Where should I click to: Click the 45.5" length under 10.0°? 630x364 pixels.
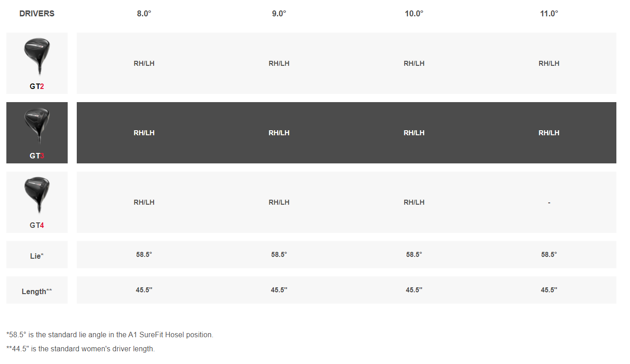pos(414,290)
